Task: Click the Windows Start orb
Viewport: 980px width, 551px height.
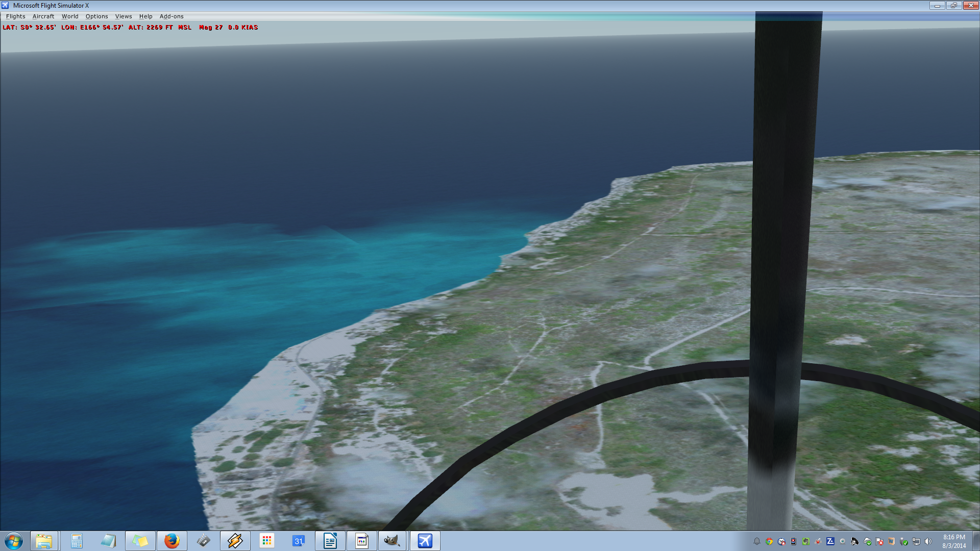Action: [14, 541]
